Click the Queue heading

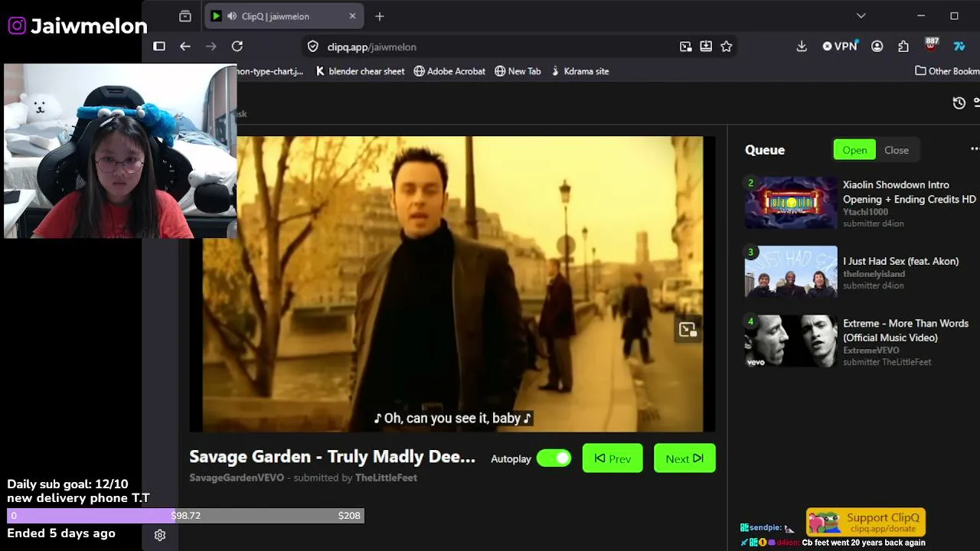tap(765, 150)
